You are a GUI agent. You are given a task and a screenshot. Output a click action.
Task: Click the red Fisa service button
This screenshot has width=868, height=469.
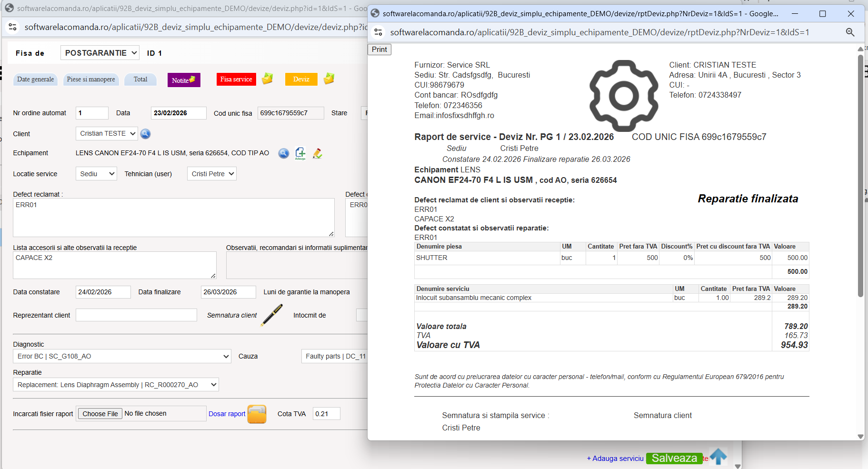pyautogui.click(x=236, y=80)
